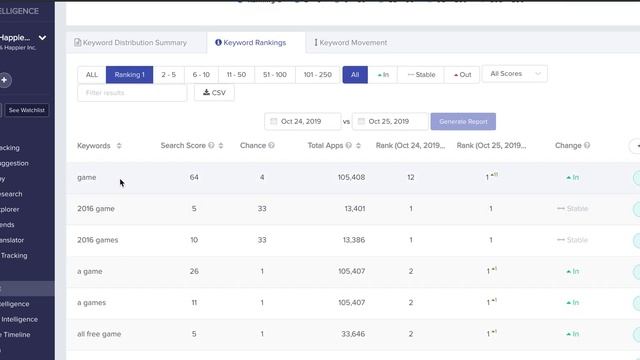This screenshot has height=360, width=640.
Task: Show only Stable keywords
Action: [421, 75]
